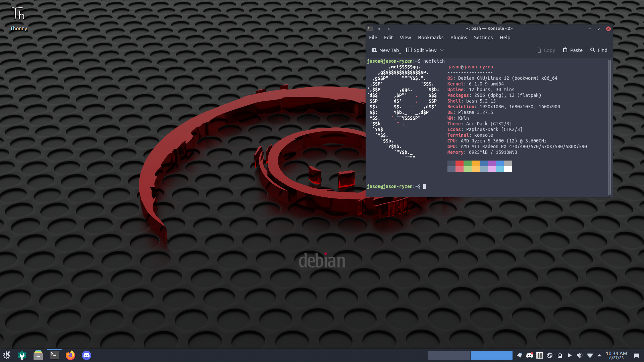Click the 'OS: Debian GNU/Linux 12' line
Viewport: 644px width, 362px height.
pos(502,78)
